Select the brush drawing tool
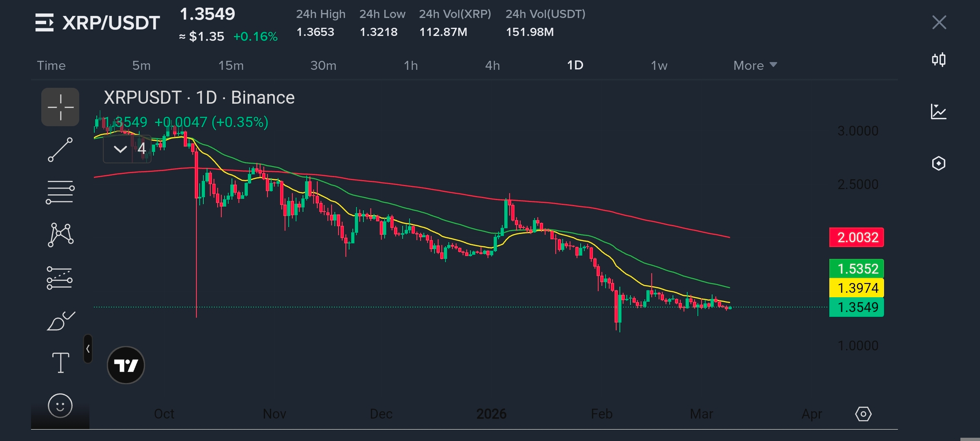 click(x=60, y=321)
